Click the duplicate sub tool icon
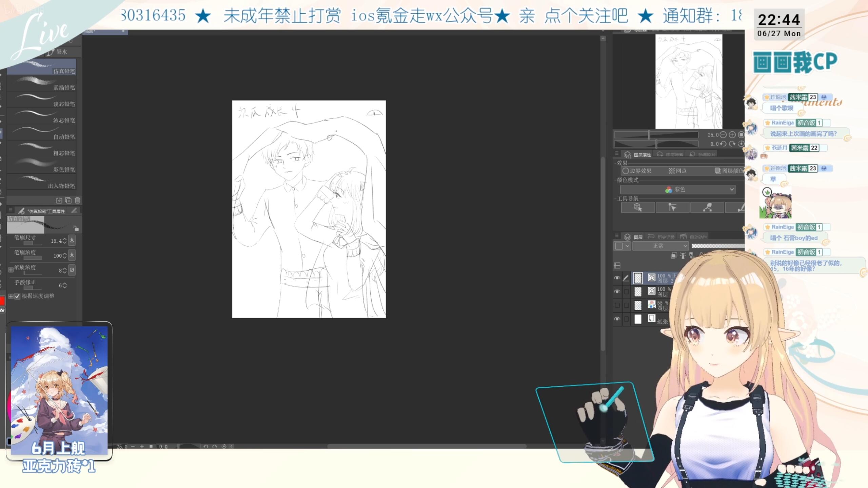Image resolution: width=868 pixels, height=488 pixels. coord(68,200)
